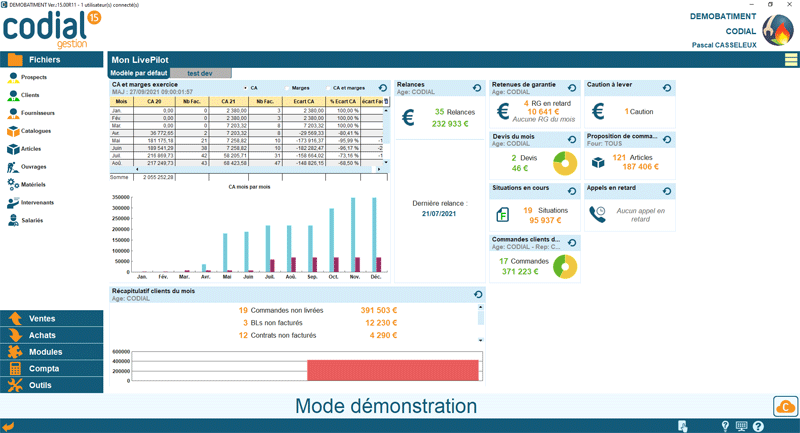The width and height of the screenshot is (800, 433).
Task: Open the Intervenants section
Action: 31,202
